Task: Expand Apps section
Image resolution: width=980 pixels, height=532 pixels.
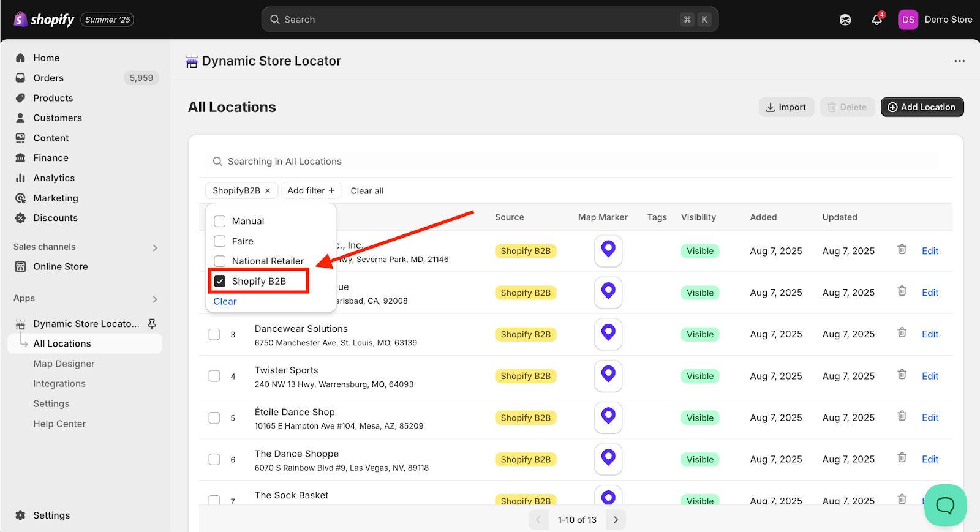Action: tap(155, 299)
